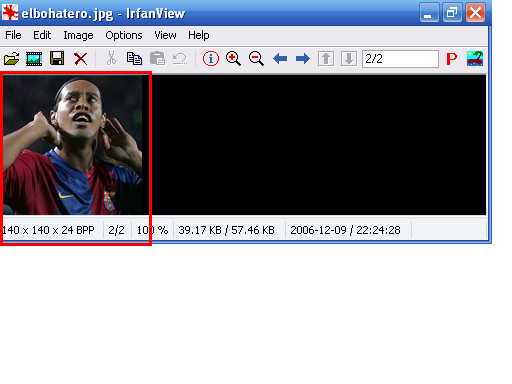Image resolution: width=512 pixels, height=384 pixels.
Task: Click the red X Delete icon
Action: click(x=80, y=59)
